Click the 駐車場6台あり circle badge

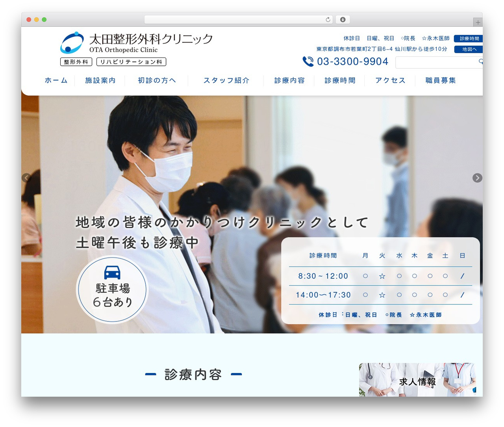click(112, 290)
